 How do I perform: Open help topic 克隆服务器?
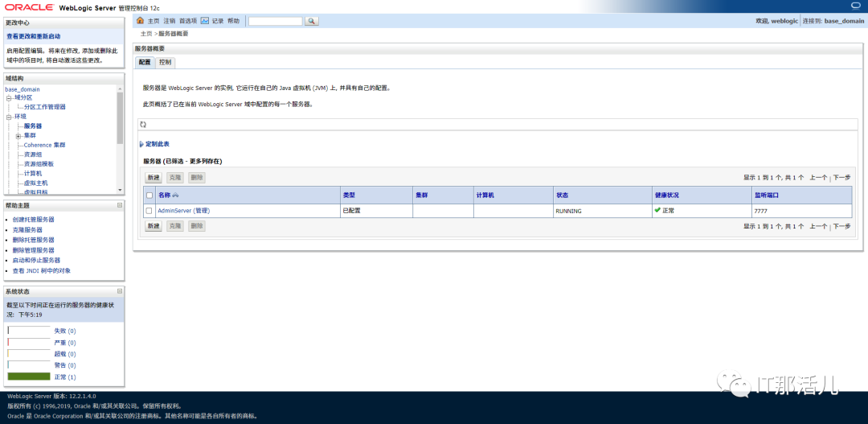(27, 229)
